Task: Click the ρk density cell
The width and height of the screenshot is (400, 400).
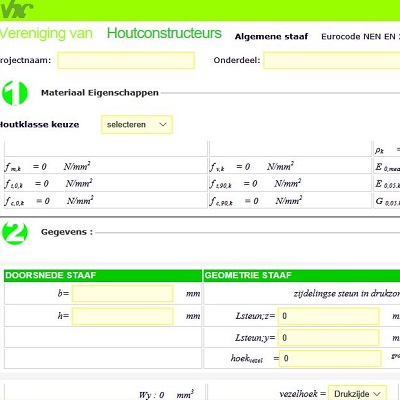Action: pos(387,149)
